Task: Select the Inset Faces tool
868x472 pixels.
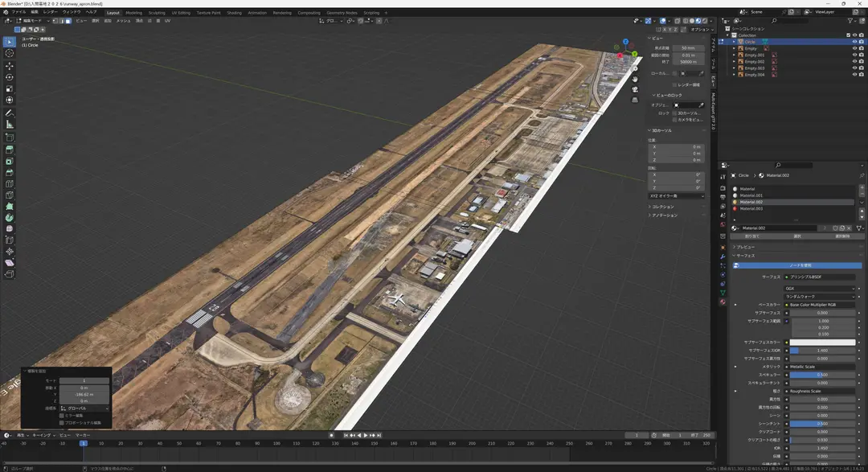Action: point(10,161)
